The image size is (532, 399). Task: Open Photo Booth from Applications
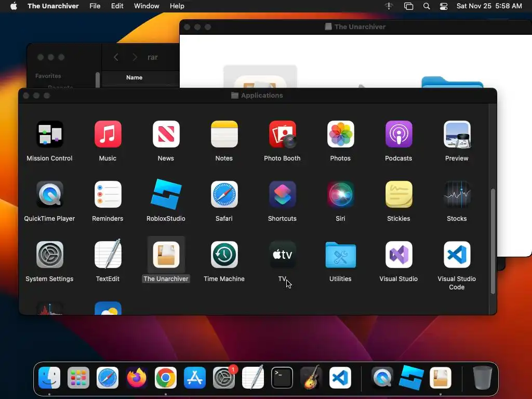click(282, 135)
